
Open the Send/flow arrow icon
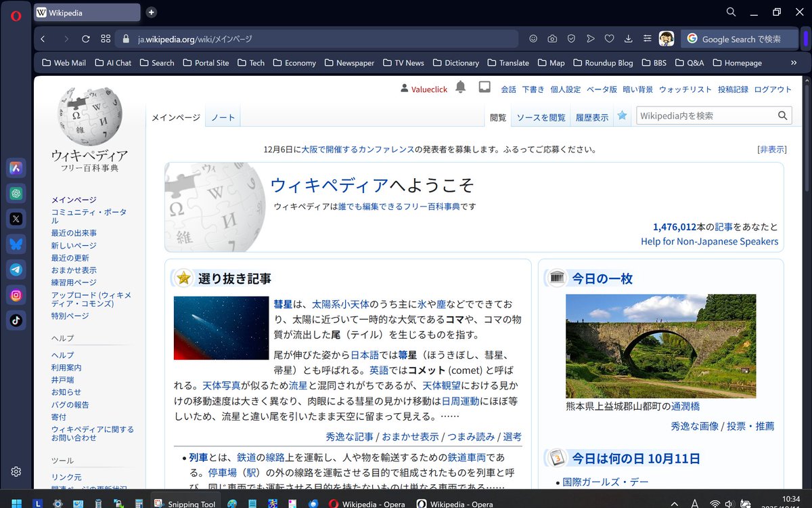[x=590, y=39]
